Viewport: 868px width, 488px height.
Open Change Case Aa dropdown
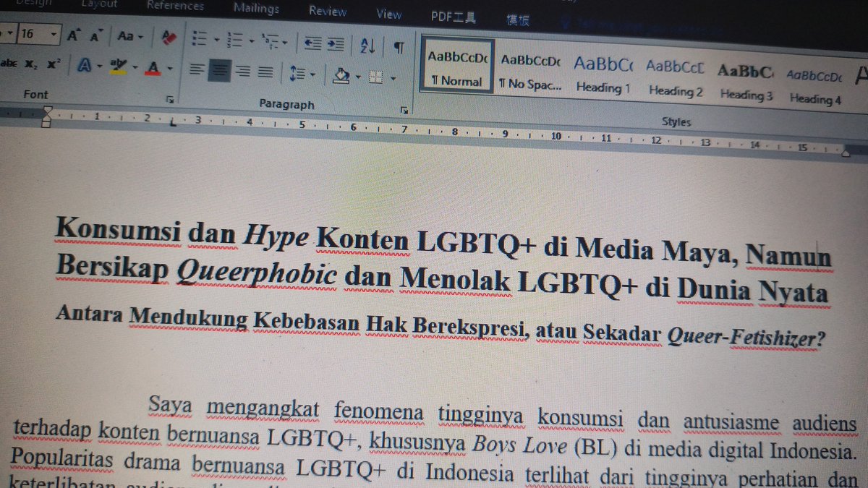click(130, 36)
